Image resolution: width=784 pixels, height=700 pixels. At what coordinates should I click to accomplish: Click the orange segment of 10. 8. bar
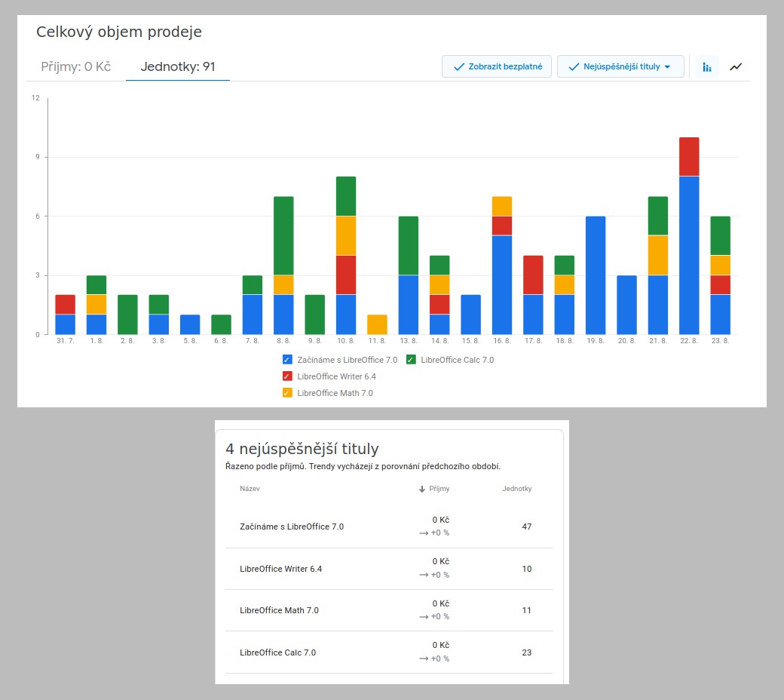click(346, 235)
